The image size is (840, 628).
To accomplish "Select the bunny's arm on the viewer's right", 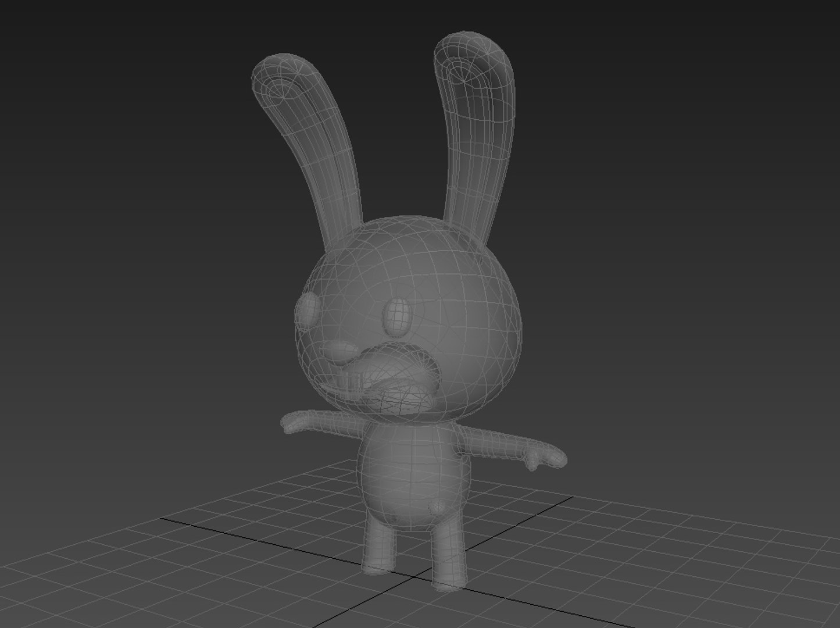I will point(512,448).
